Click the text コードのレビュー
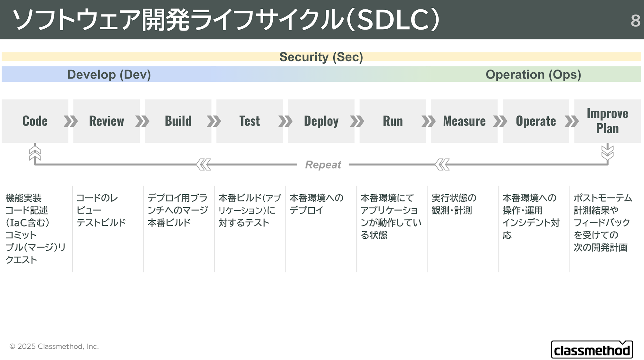The height and width of the screenshot is (360, 644). tap(97, 204)
